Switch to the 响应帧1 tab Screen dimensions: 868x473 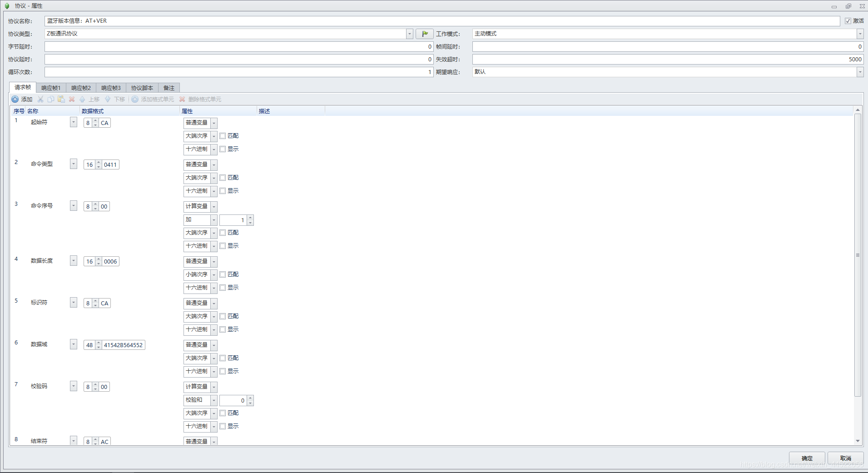coord(51,88)
